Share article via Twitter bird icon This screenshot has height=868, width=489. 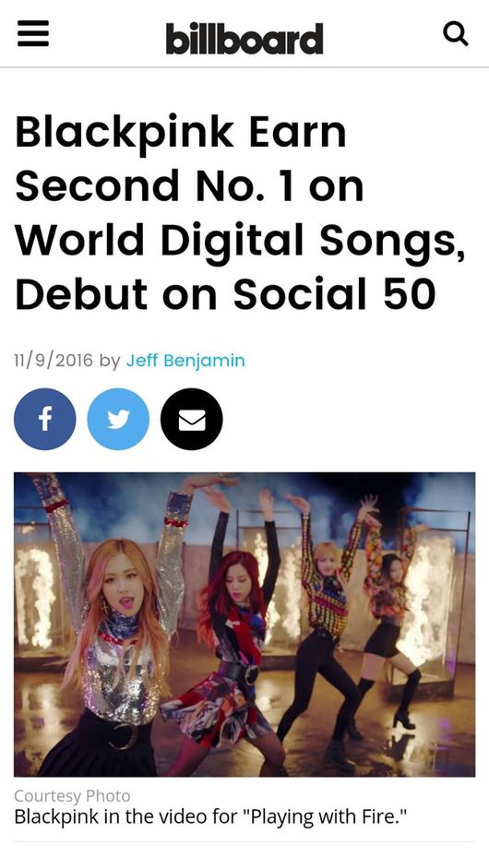click(x=118, y=419)
